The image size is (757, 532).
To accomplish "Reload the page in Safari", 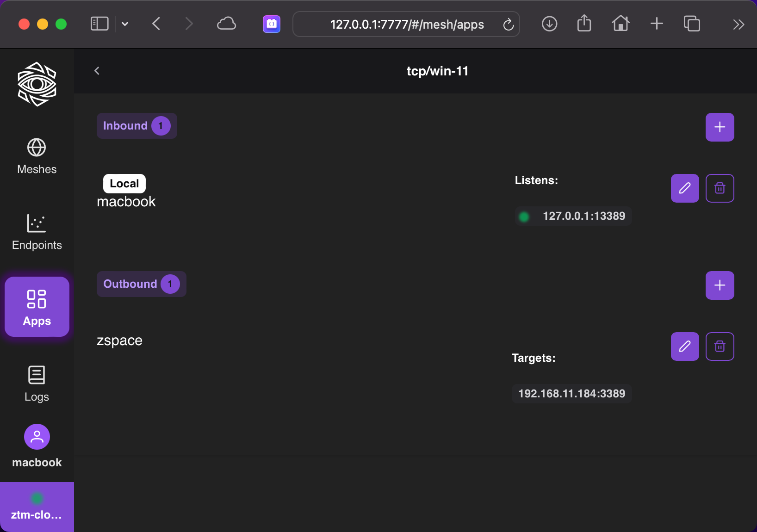I will click(508, 24).
